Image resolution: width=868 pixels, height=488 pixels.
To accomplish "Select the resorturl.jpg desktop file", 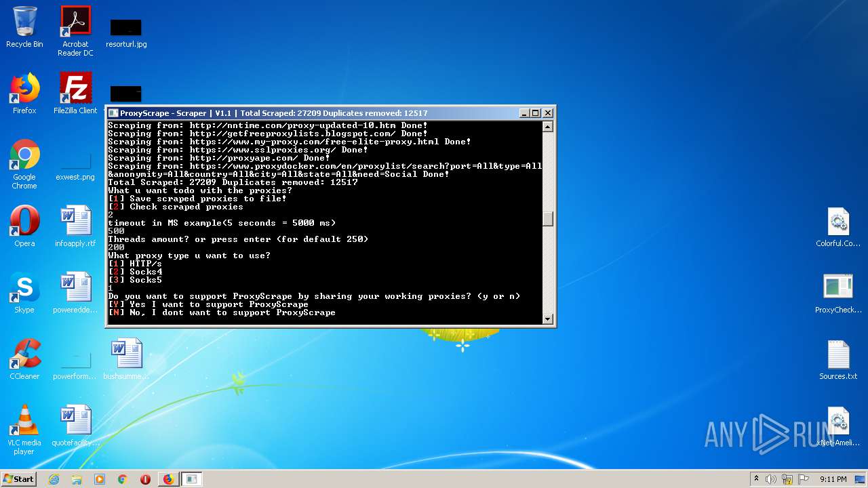I will pos(126,33).
